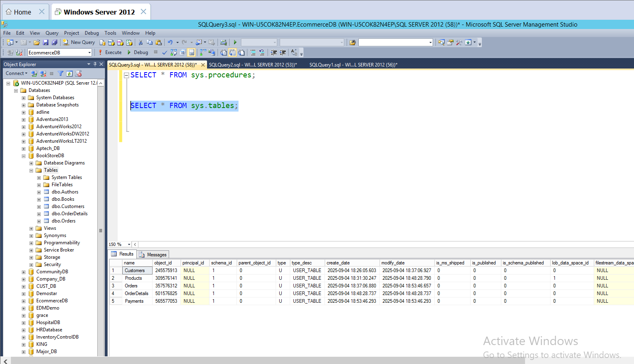The width and height of the screenshot is (634, 364).
Task: Click the Customers cell in results
Action: coord(137,270)
